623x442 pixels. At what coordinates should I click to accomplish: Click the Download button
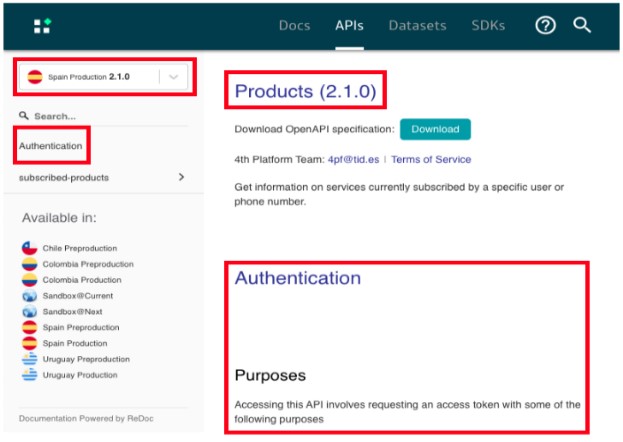click(x=435, y=129)
